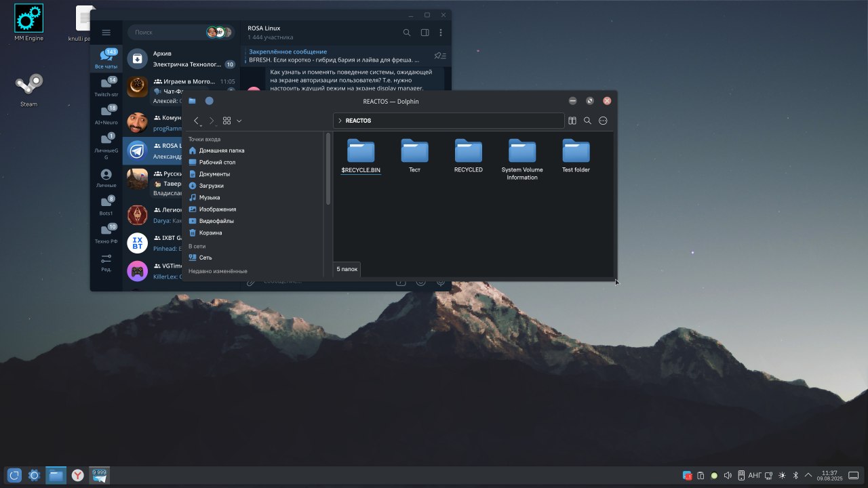Switch keyboard layout indicator АНГ
This screenshot has height=488, width=868.
pos(755,476)
